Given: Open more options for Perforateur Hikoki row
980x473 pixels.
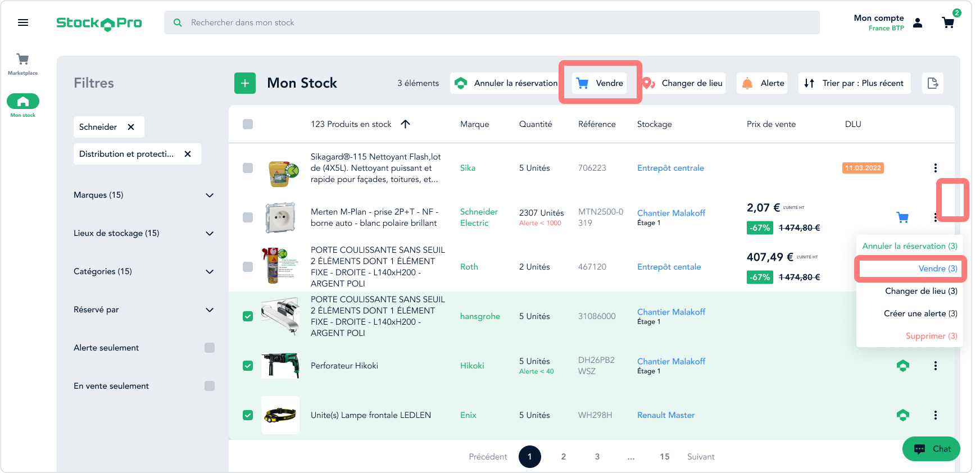Looking at the screenshot, I should [936, 366].
